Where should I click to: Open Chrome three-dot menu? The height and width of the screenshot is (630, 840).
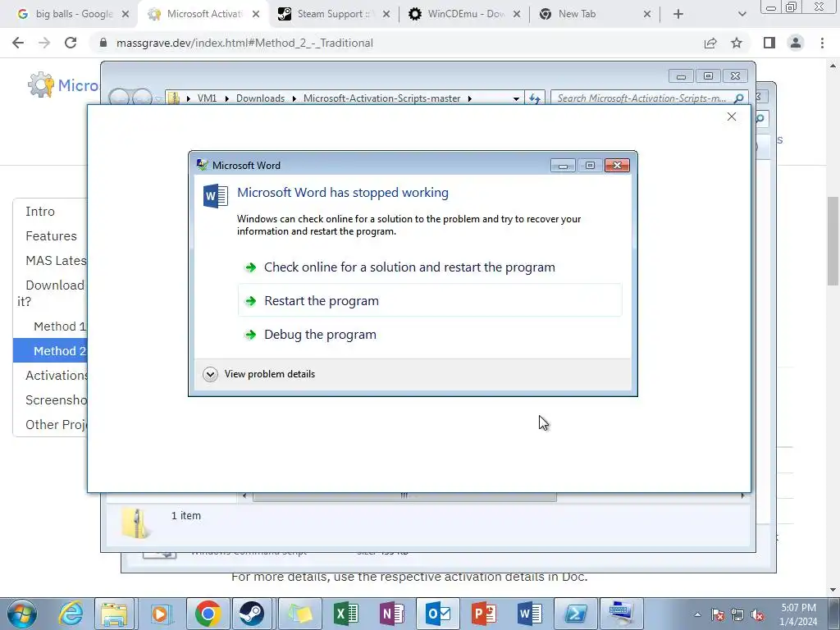point(822,43)
